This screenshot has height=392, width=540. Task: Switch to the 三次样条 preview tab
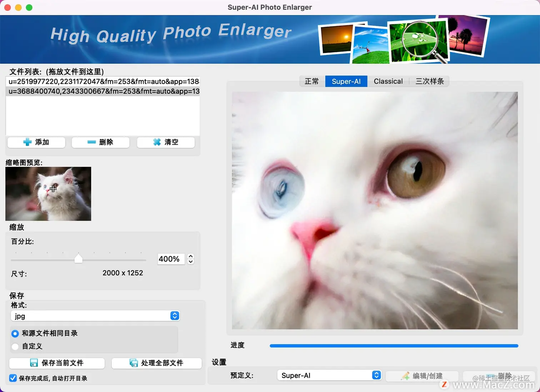pyautogui.click(x=429, y=81)
